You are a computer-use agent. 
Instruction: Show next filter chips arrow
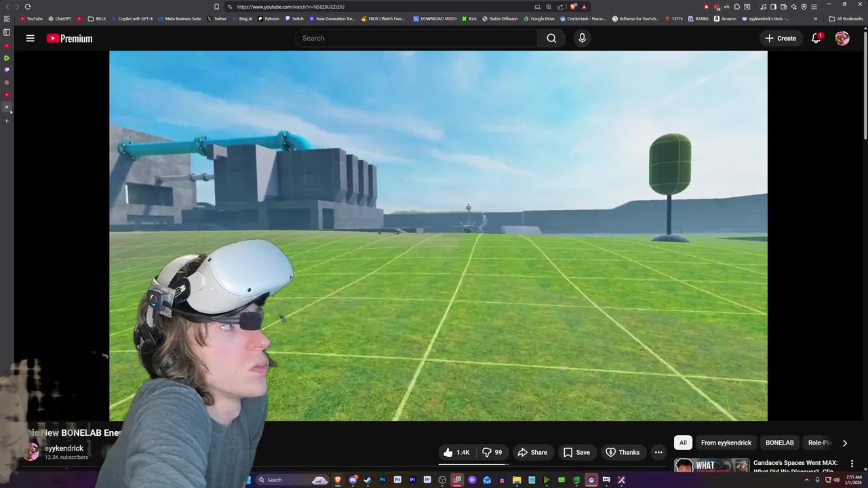coord(844,443)
